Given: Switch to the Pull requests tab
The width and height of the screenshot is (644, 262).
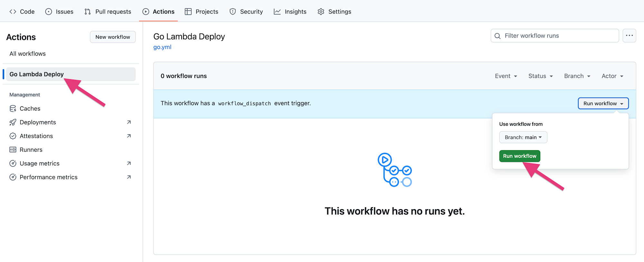Looking at the screenshot, I should click(108, 12).
